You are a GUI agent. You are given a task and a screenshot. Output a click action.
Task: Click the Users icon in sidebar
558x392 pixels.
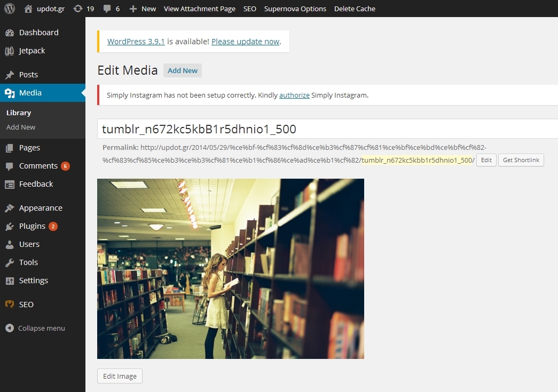pos(10,244)
